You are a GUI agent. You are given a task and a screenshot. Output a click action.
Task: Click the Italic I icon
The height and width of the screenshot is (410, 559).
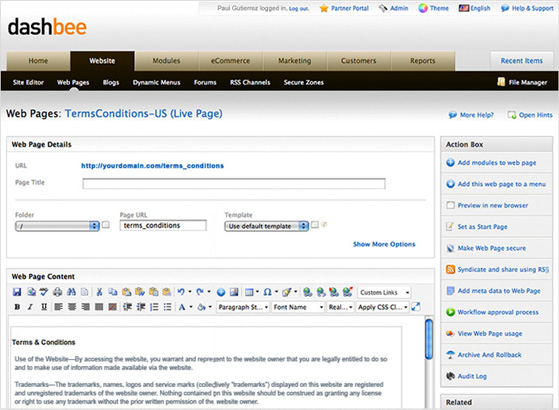(30, 307)
